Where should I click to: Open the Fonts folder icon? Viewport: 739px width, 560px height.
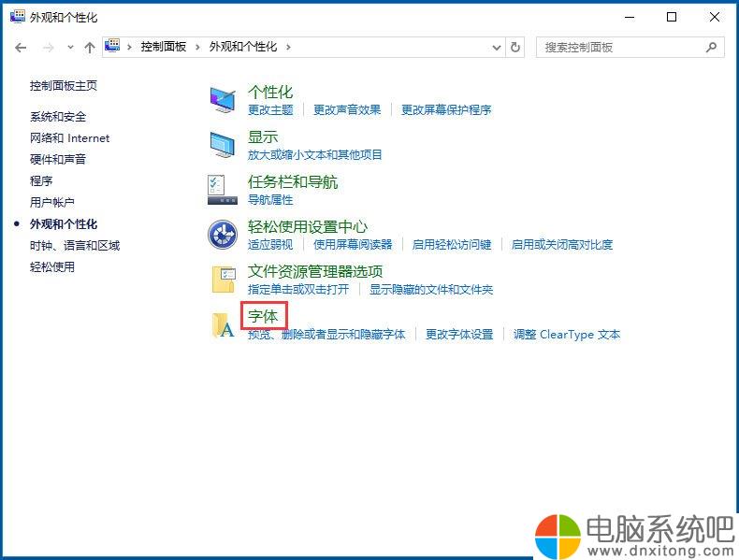(x=224, y=325)
